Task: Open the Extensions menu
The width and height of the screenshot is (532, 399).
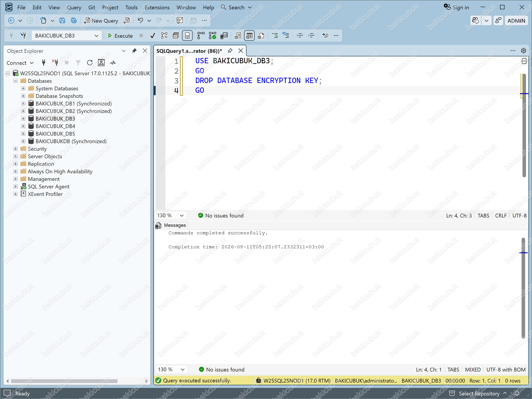Action: click(x=157, y=8)
